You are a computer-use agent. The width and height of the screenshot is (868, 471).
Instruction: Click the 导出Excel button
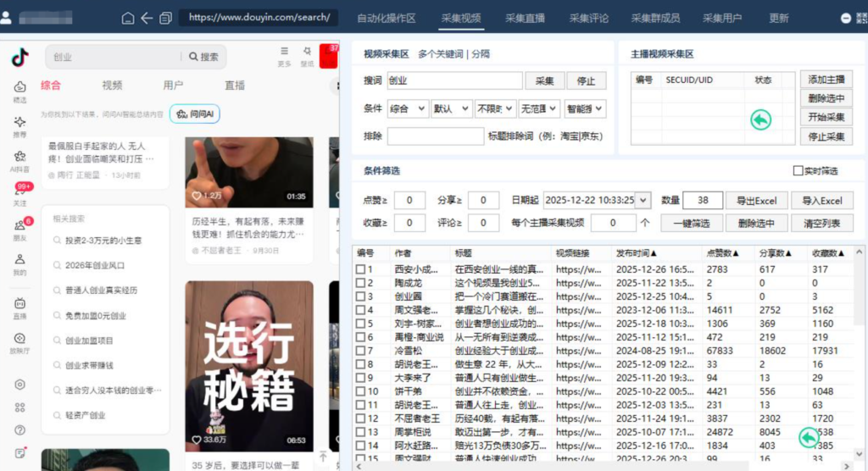pos(756,201)
